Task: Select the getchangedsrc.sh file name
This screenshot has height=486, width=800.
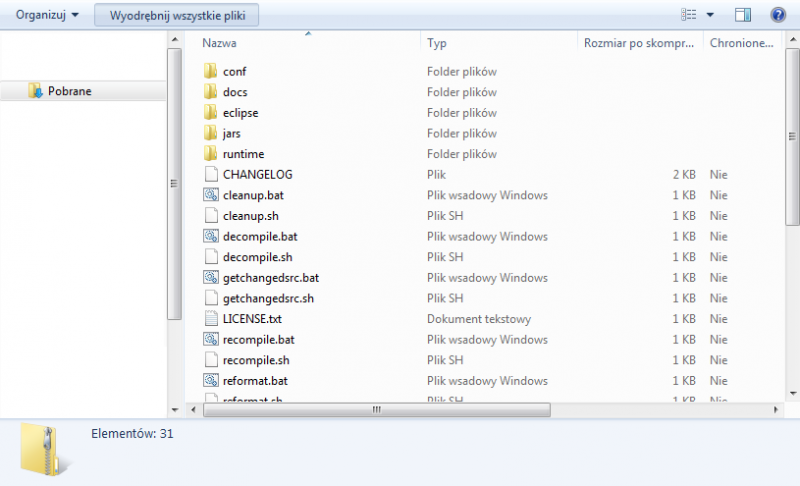Action: pos(268,298)
